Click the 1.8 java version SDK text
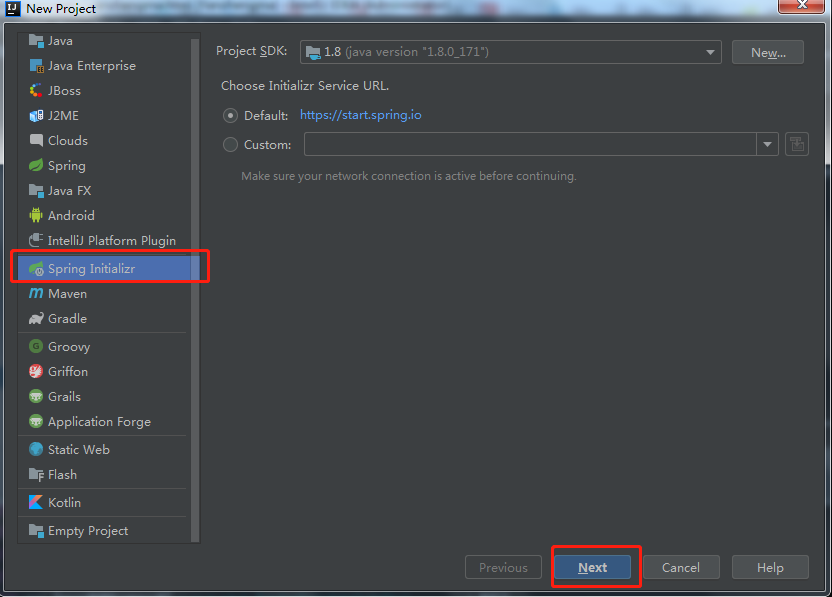This screenshot has width=832, height=597. pyautogui.click(x=406, y=52)
